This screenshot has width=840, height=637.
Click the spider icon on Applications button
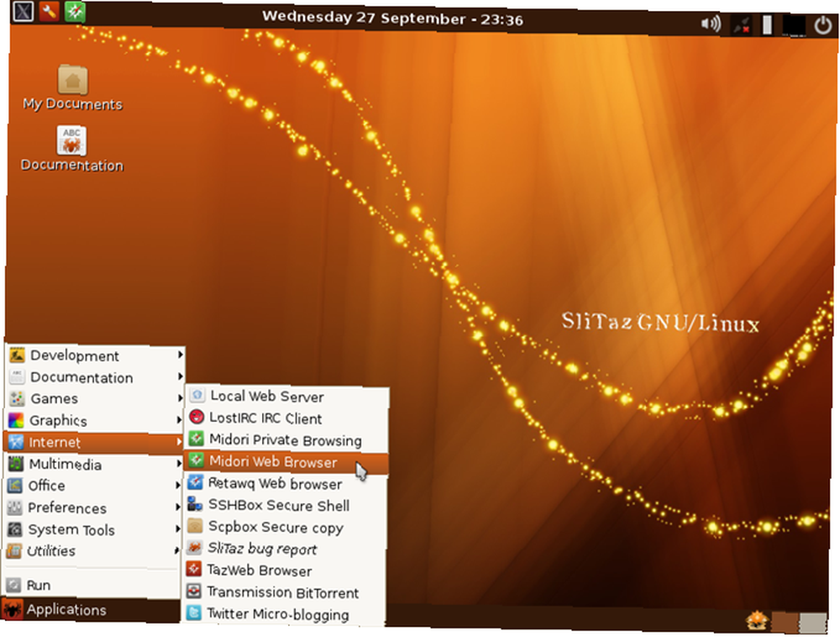(x=12, y=609)
